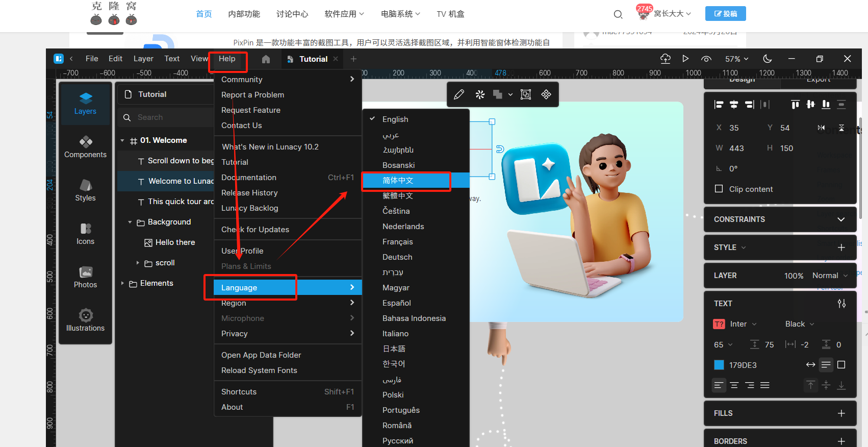The width and height of the screenshot is (868, 447).
Task: Align bottom edges icon
Action: pos(826,105)
